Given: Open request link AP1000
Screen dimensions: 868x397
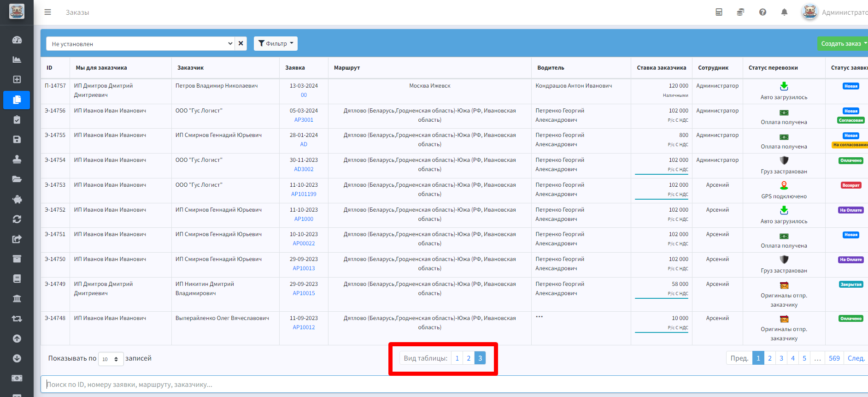Looking at the screenshot, I should [304, 219].
